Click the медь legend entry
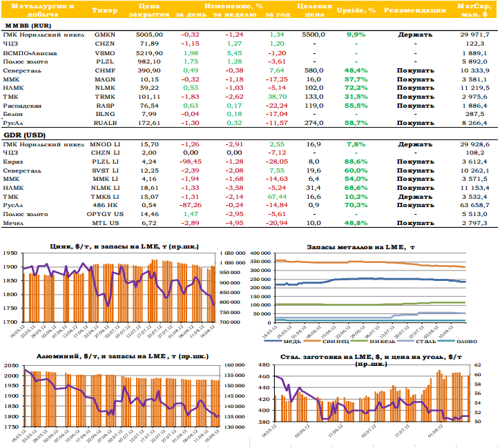Viewport: 500px width, 448px height. click(282, 341)
